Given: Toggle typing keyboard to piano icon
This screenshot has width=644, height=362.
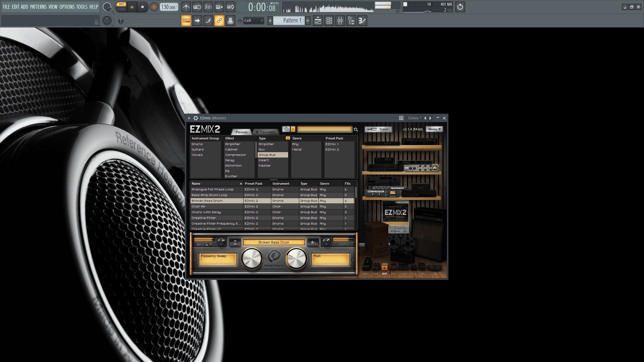Looking at the screenshot, I should coord(186,21).
